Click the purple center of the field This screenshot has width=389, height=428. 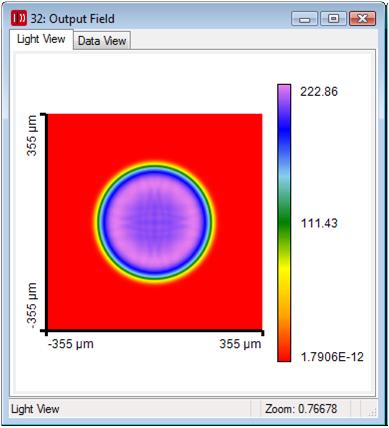coord(155,221)
